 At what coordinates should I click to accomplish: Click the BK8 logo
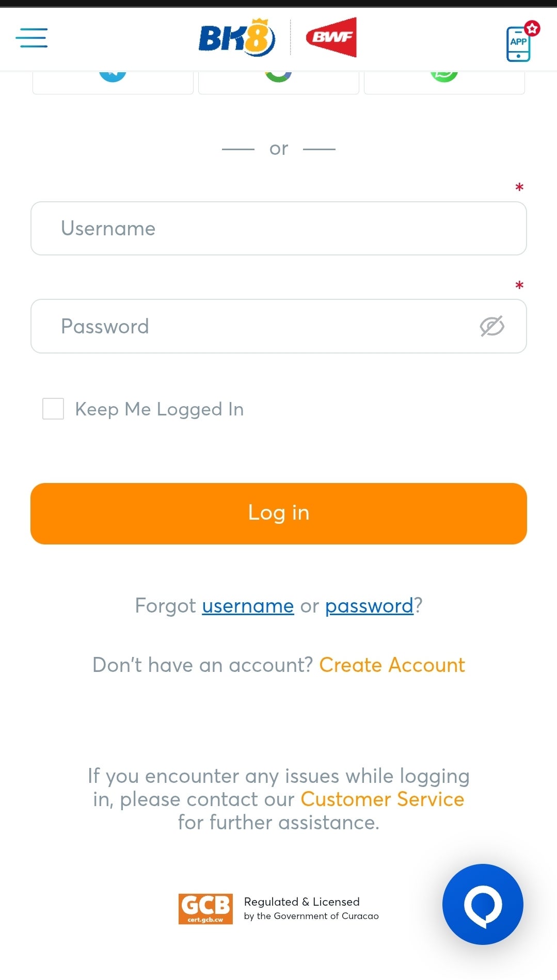(236, 37)
